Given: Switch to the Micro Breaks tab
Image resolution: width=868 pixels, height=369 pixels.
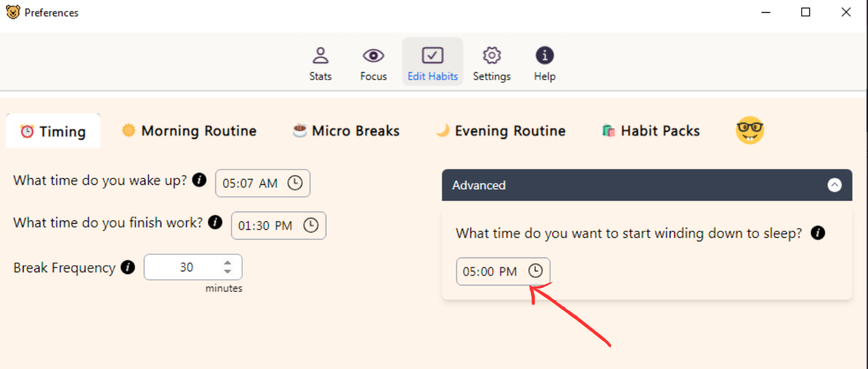Looking at the screenshot, I should [346, 131].
